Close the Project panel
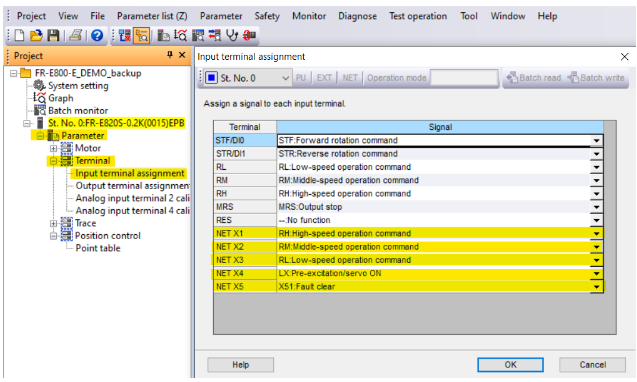The image size is (637, 382). (182, 55)
